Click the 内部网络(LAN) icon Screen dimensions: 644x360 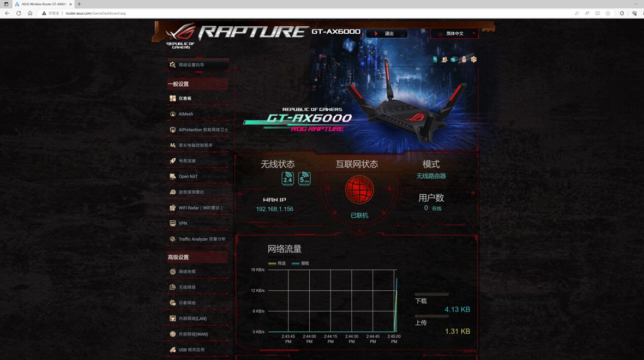pyautogui.click(x=172, y=318)
